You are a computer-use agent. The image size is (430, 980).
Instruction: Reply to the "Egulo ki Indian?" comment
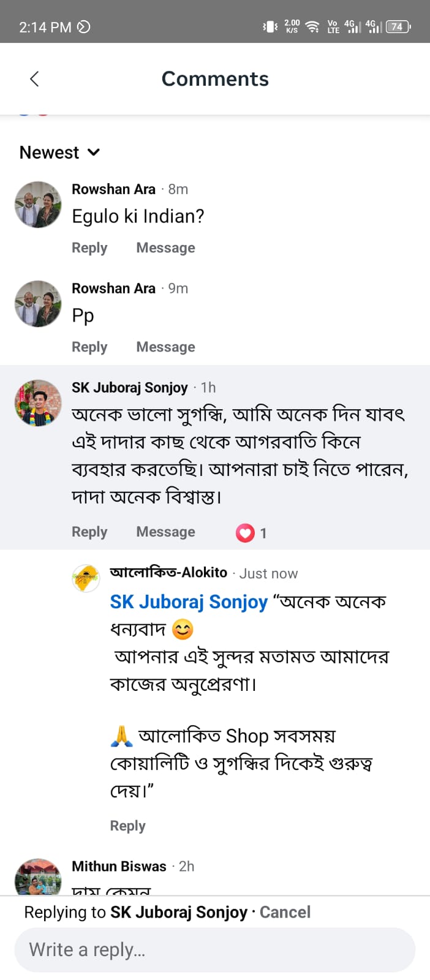[x=89, y=248]
